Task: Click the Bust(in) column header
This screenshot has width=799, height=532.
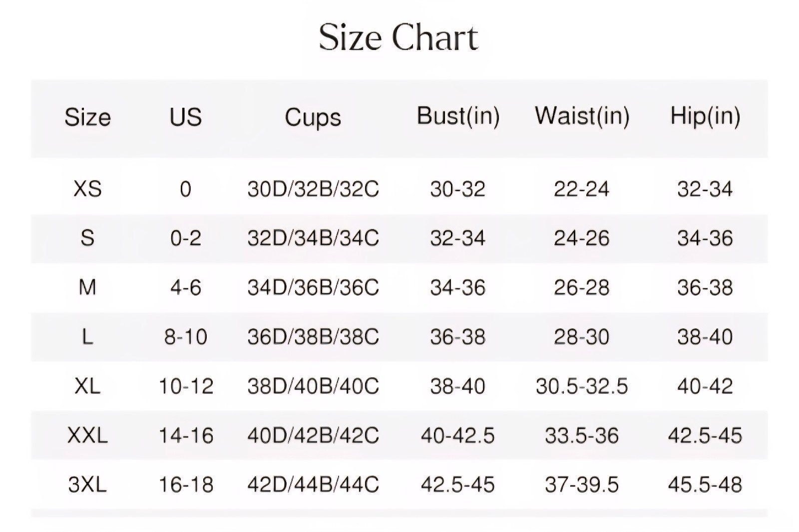Action: click(458, 116)
